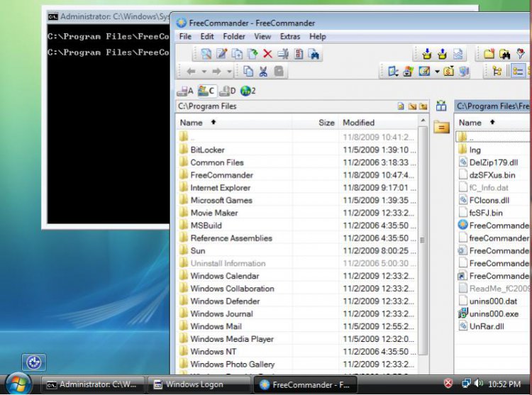Click the equal-folder icon between panes
The width and height of the screenshot is (532, 395).
[441, 127]
